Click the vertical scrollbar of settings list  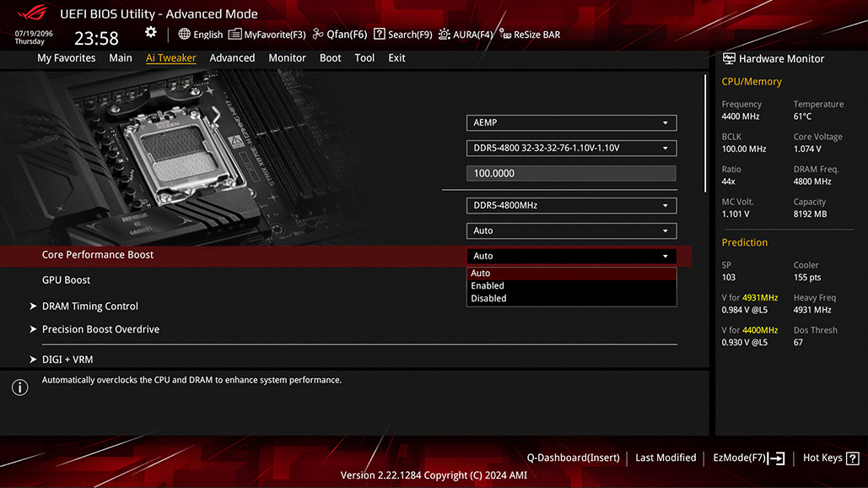(x=705, y=133)
